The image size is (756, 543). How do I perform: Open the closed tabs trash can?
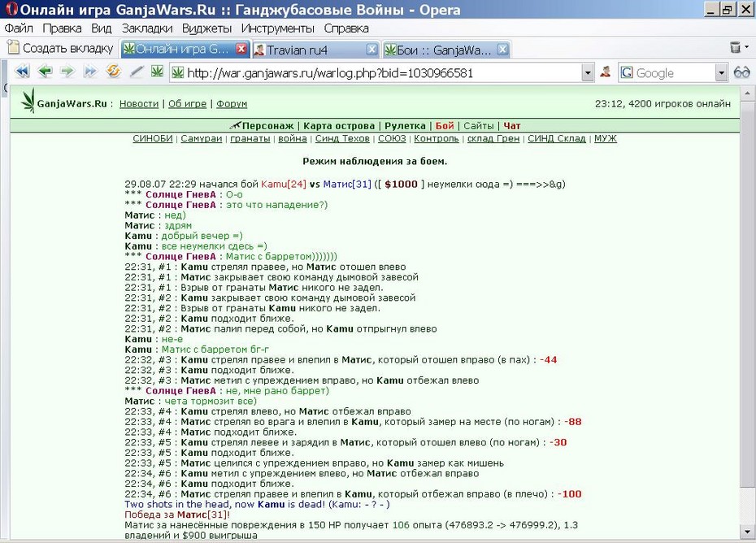[x=735, y=47]
